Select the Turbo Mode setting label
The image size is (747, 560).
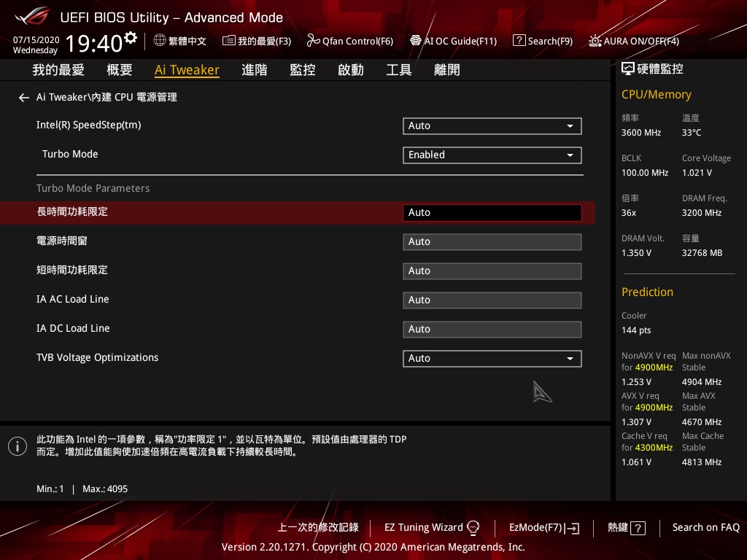tap(70, 155)
